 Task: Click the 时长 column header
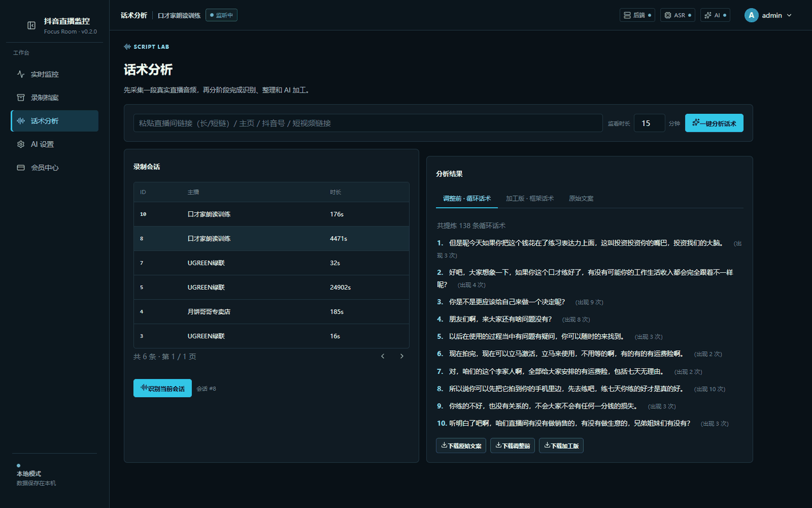(336, 192)
